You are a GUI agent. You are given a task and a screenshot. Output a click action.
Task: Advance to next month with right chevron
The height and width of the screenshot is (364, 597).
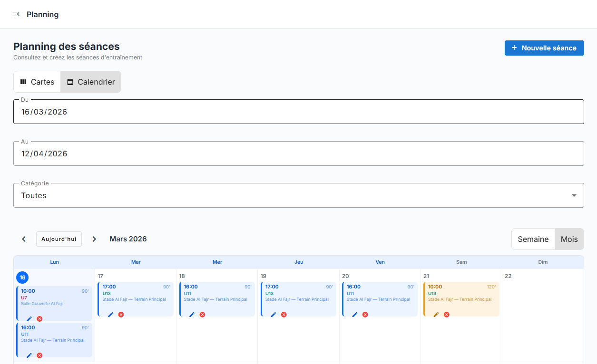[94, 239]
